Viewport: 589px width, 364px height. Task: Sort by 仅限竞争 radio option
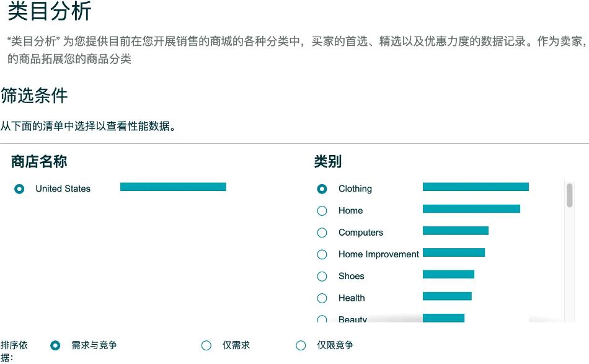pyautogui.click(x=301, y=345)
